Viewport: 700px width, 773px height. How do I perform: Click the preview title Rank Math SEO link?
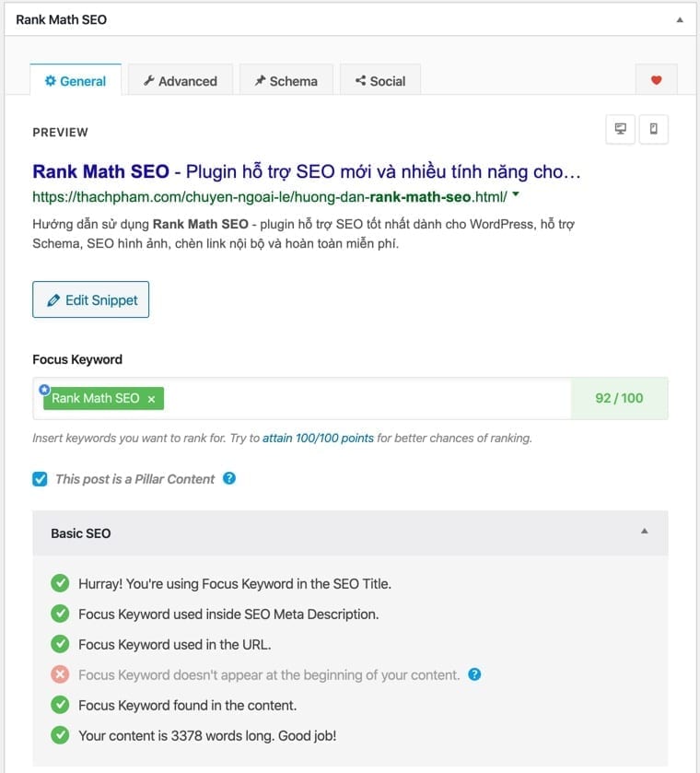pyautogui.click(x=307, y=171)
